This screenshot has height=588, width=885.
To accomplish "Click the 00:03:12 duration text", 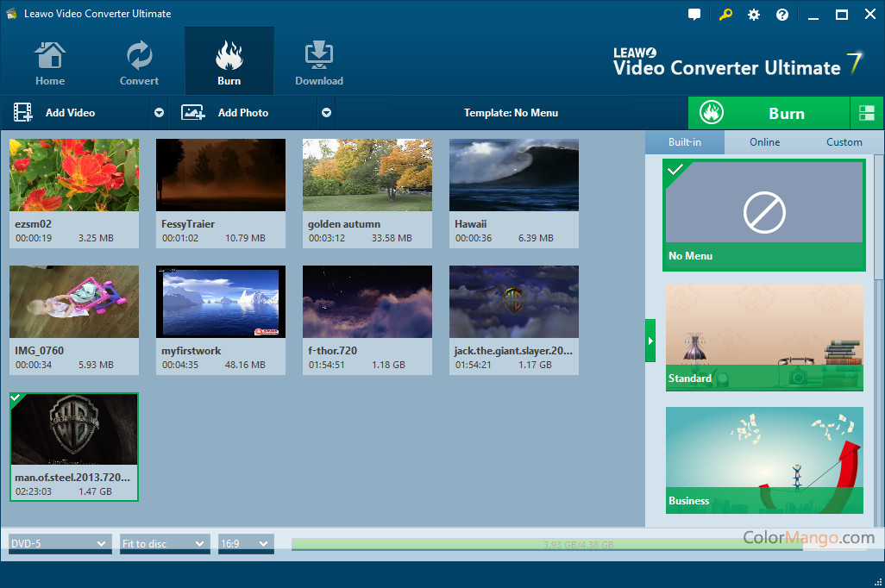I will pos(327,238).
